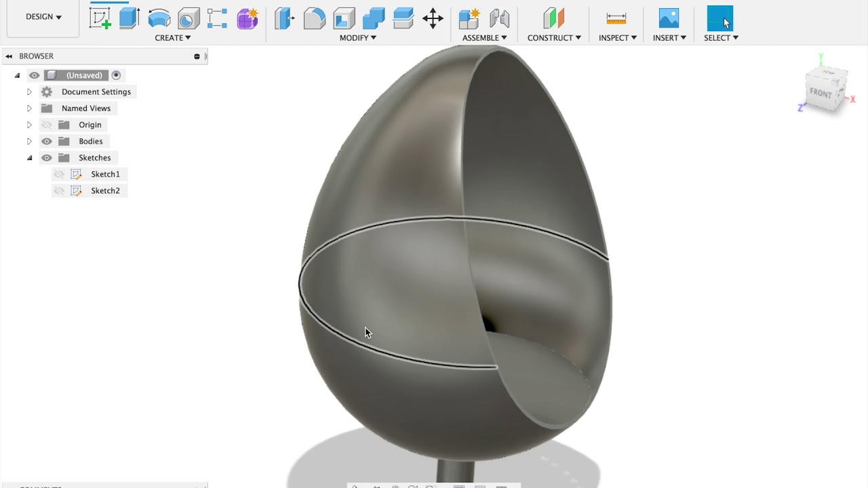Select the Sketch2 tree item label
Image resolution: width=868 pixels, height=488 pixels.
pos(105,190)
